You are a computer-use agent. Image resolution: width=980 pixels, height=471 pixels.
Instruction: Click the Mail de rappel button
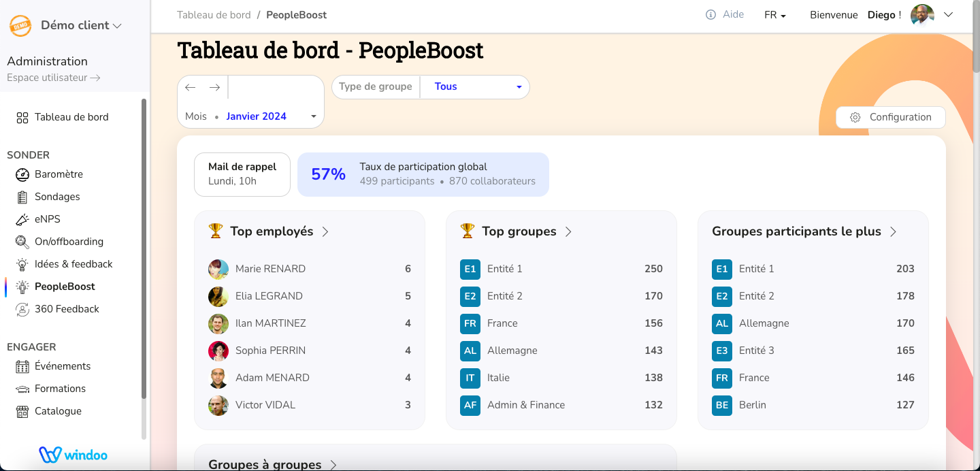242,174
